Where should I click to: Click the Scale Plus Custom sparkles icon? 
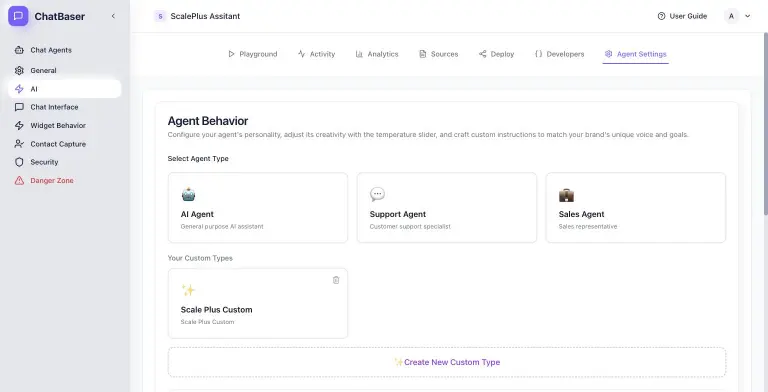(189, 290)
